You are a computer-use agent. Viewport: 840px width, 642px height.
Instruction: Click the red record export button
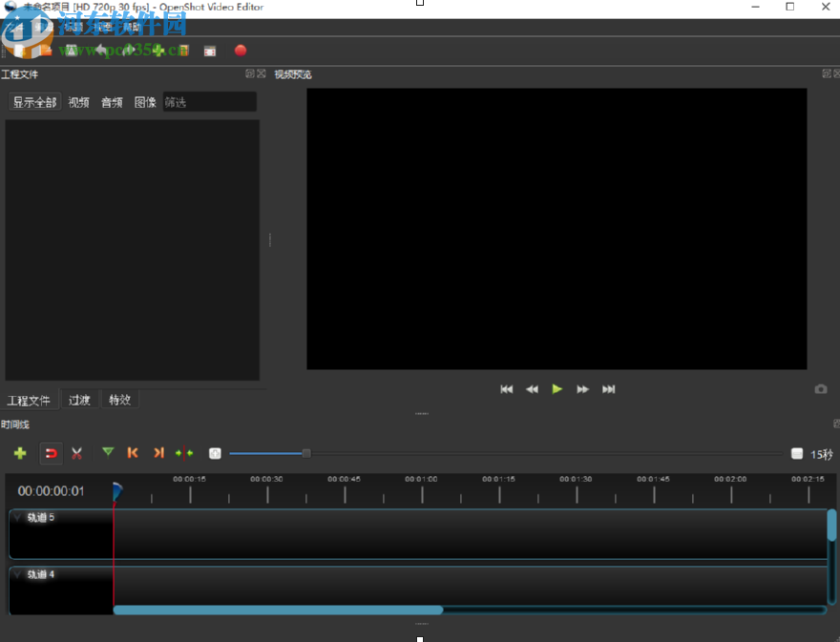pyautogui.click(x=241, y=51)
